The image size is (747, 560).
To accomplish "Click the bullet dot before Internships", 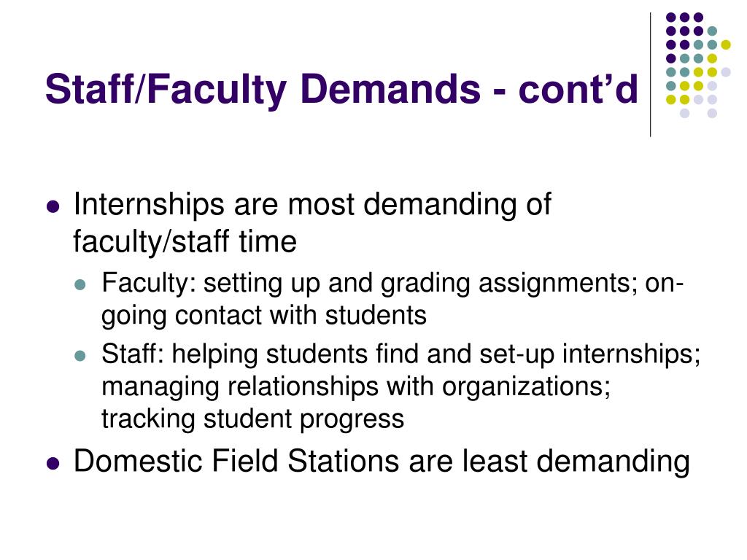I will tap(53, 207).
